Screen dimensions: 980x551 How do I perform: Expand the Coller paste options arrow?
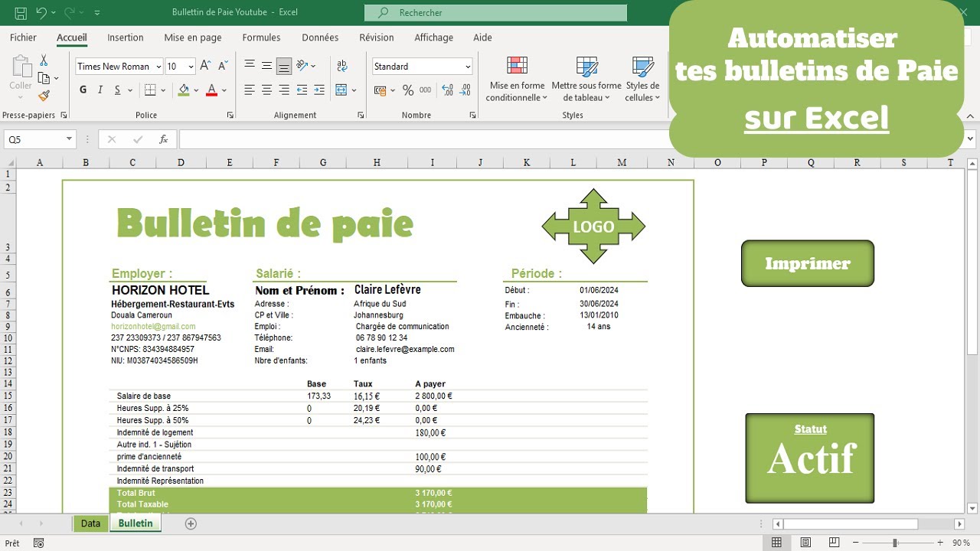21,98
